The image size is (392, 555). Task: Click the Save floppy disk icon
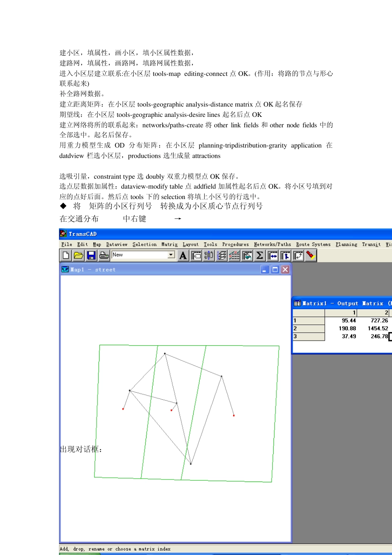91,255
